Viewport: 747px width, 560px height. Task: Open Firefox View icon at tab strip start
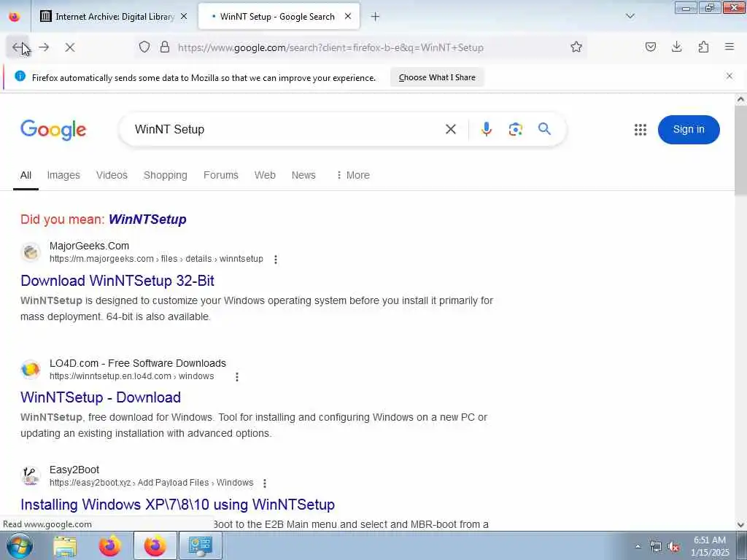[15, 17]
